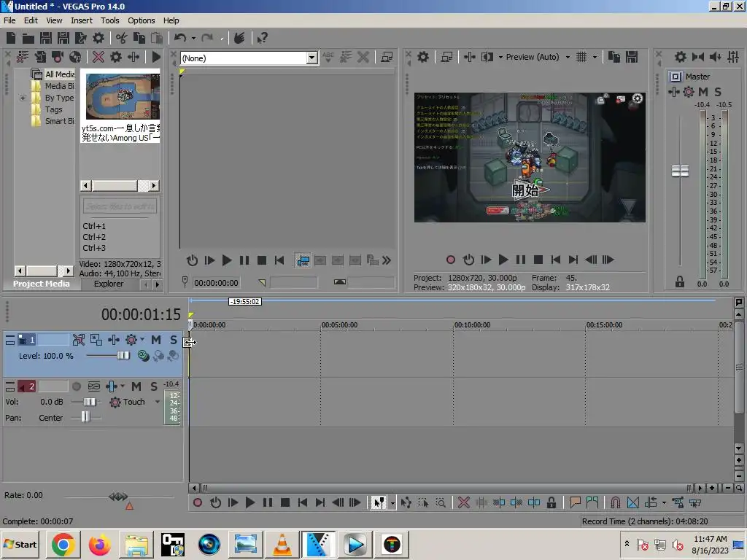Click the Record button in timeline transport

198,502
